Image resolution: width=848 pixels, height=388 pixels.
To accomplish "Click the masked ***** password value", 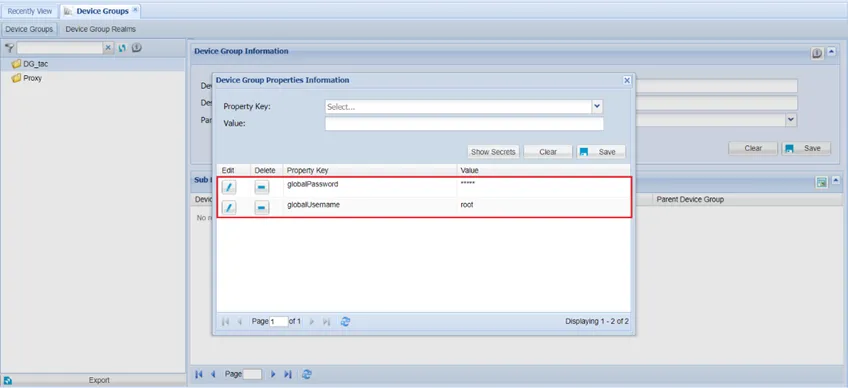I will 467,184.
